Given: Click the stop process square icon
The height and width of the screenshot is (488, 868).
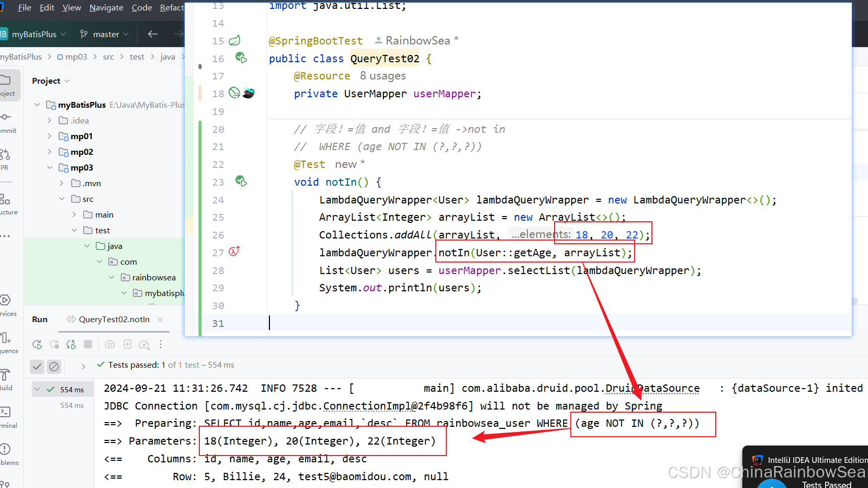Looking at the screenshot, I should pyautogui.click(x=88, y=344).
